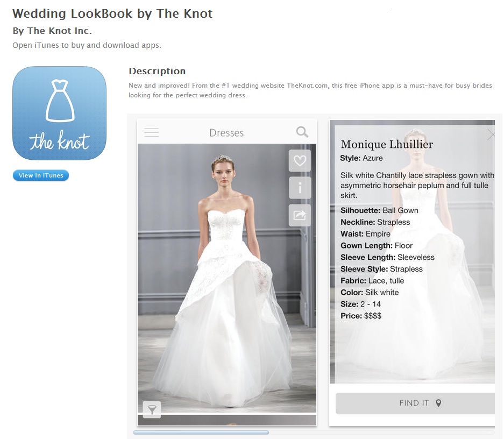The height and width of the screenshot is (440, 504).
Task: Click 'Price: $$$$' detail
Action: point(361,316)
